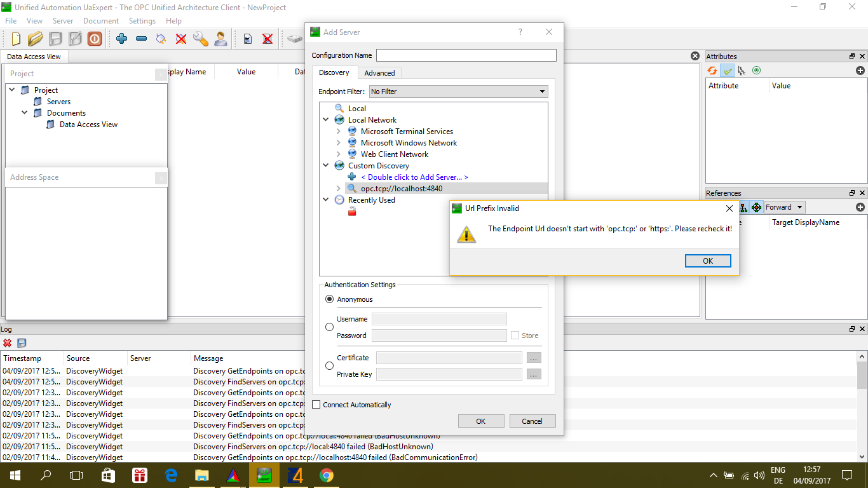Click the Configuration Name input field
This screenshot has height=488, width=868.
coord(466,55)
